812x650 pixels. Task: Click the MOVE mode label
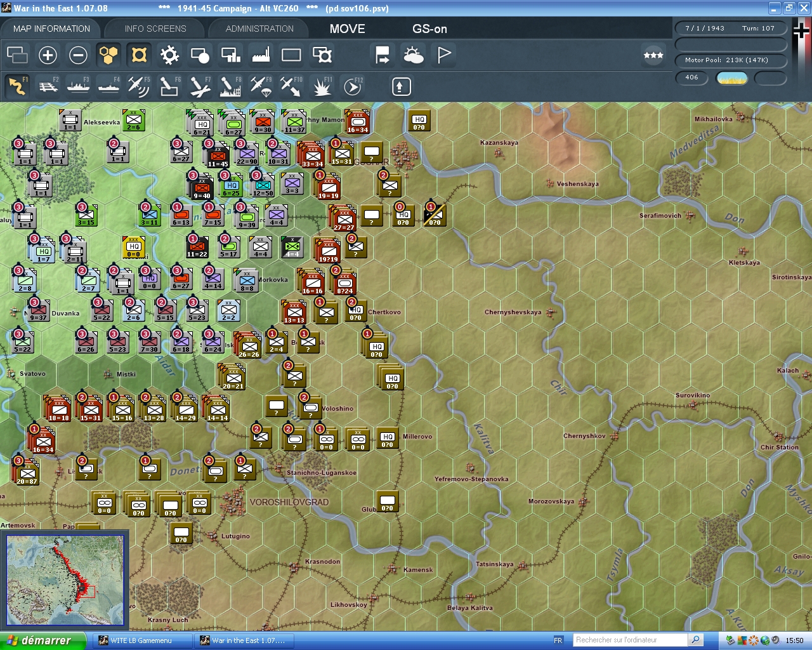[347, 29]
